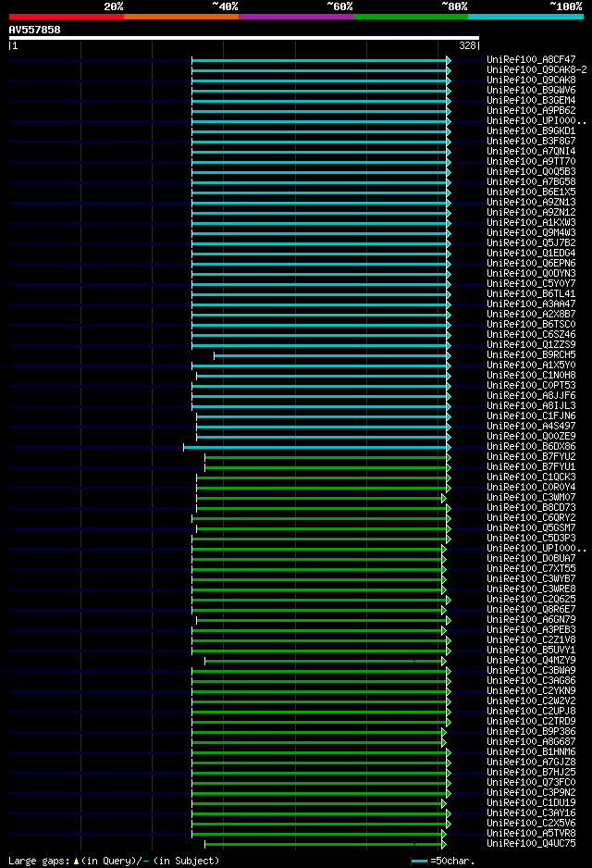Click the UniRef100_A5TVR8 label
The height and width of the screenshot is (868, 592).
point(531,834)
